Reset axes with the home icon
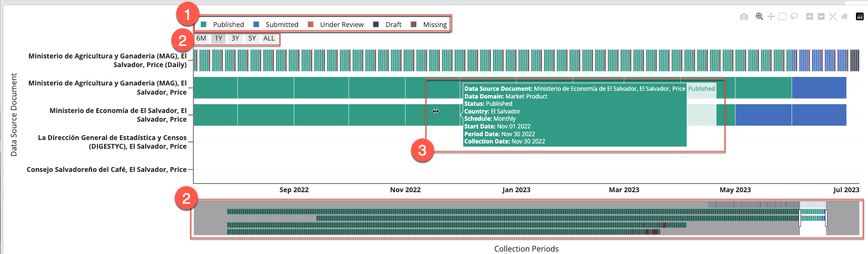This screenshot has width=868, height=254. [x=844, y=16]
